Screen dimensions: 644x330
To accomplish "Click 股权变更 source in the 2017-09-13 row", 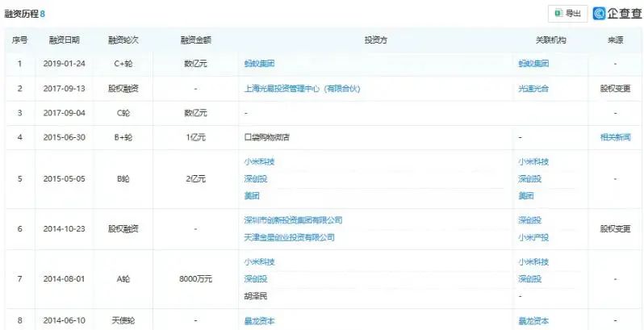I will pos(615,89).
